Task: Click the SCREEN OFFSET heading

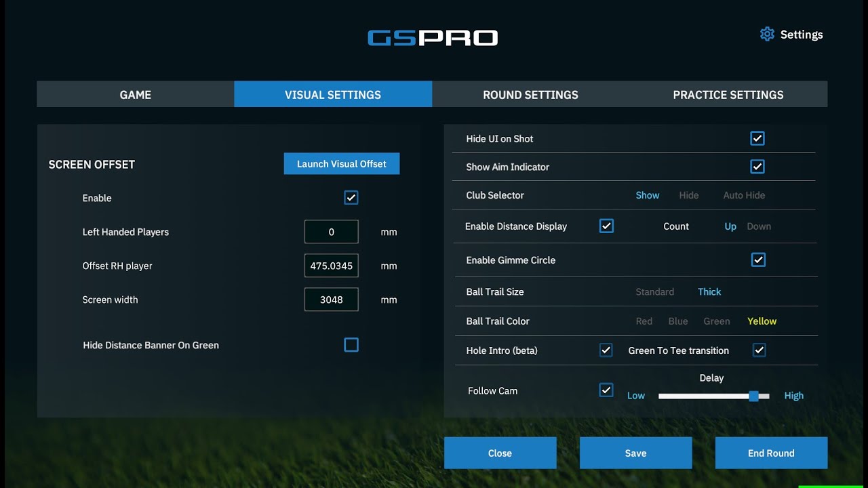Action: (92, 165)
